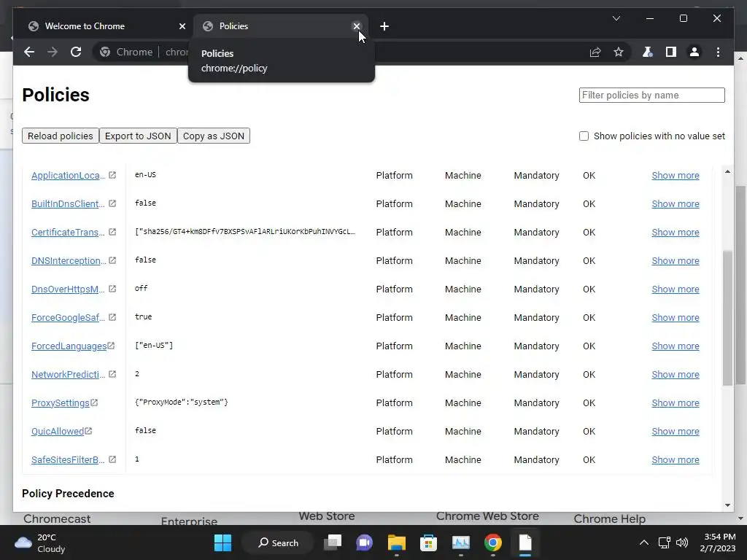
Task: Expand Show more for ApplicationLocale row
Action: (x=675, y=175)
